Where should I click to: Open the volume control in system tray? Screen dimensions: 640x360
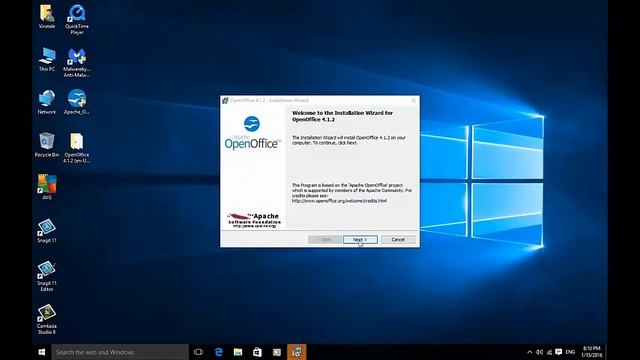click(539, 352)
